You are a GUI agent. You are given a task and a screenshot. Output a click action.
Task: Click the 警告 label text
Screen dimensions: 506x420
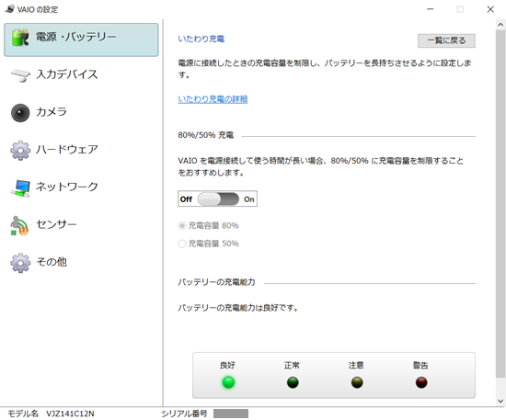[420, 366]
